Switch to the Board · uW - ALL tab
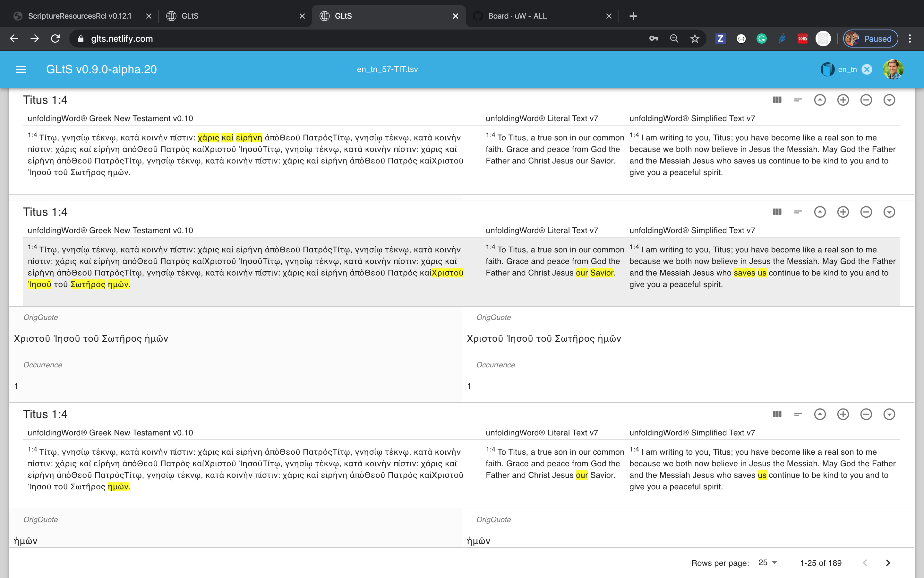 click(x=542, y=16)
